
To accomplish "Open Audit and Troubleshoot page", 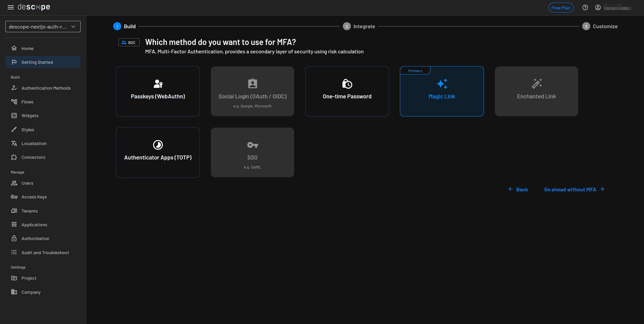I will [45, 252].
